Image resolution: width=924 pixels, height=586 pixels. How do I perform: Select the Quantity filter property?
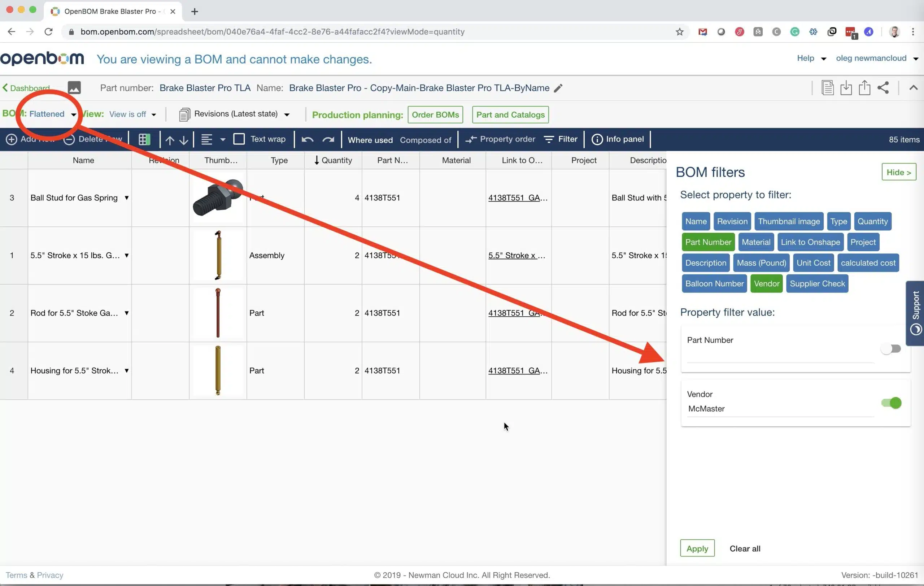(873, 221)
